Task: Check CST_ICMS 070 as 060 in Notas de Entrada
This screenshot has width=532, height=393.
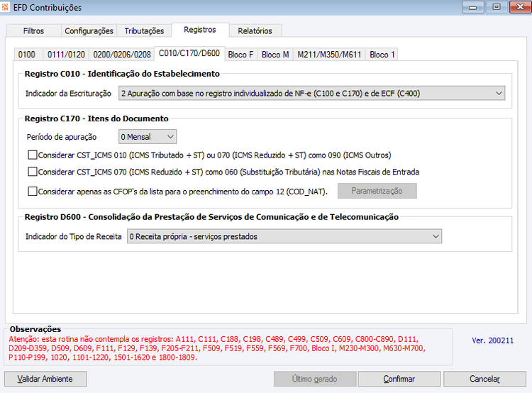Action: (33, 172)
